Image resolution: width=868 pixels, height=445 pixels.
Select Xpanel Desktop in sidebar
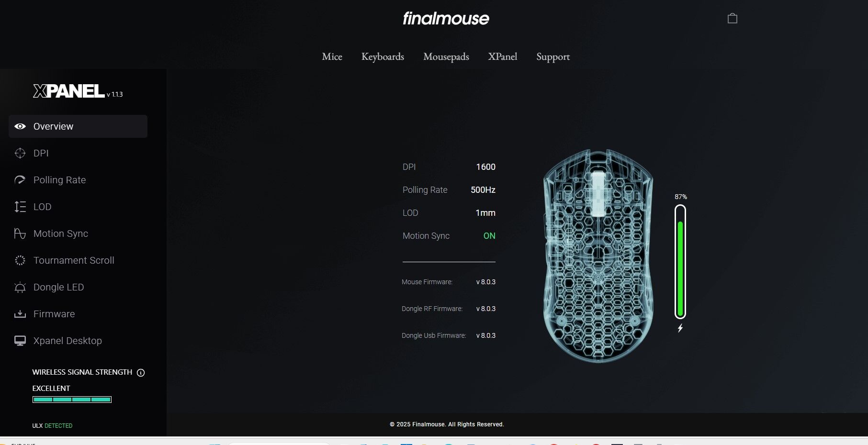[x=78, y=341]
